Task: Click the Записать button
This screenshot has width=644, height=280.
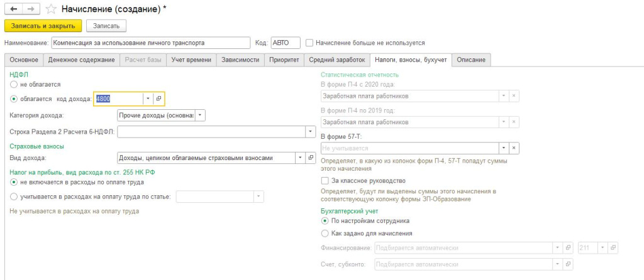Action: click(106, 26)
